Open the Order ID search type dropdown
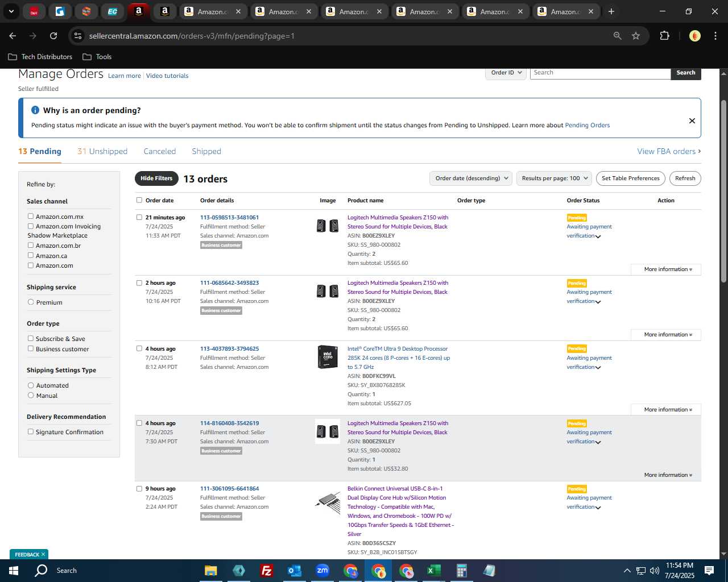The width and height of the screenshot is (728, 582). pos(506,73)
